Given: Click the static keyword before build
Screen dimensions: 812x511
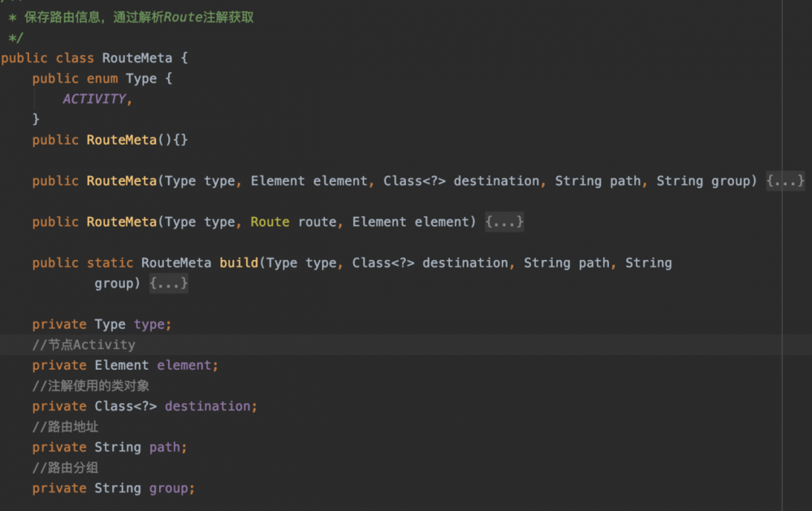Looking at the screenshot, I should coord(110,262).
